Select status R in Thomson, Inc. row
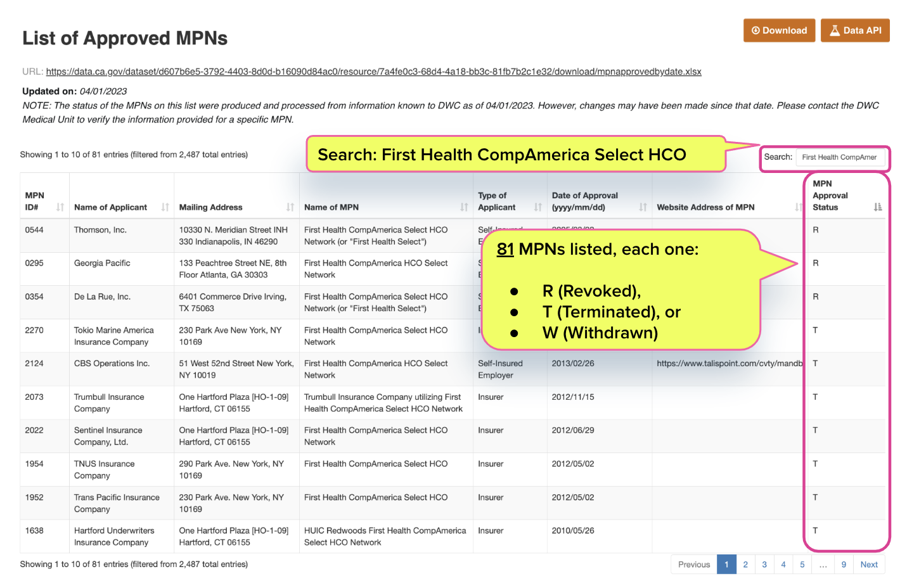The width and height of the screenshot is (900, 588). click(847, 236)
